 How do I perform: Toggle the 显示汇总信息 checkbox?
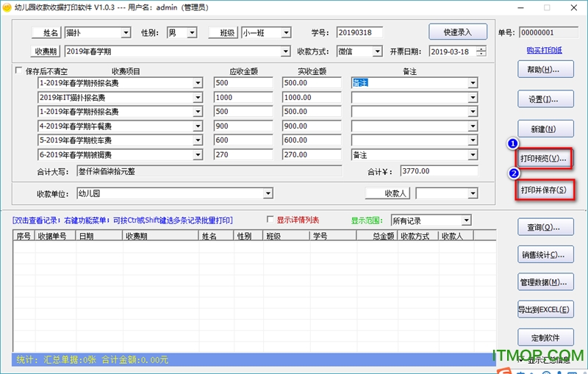520,360
